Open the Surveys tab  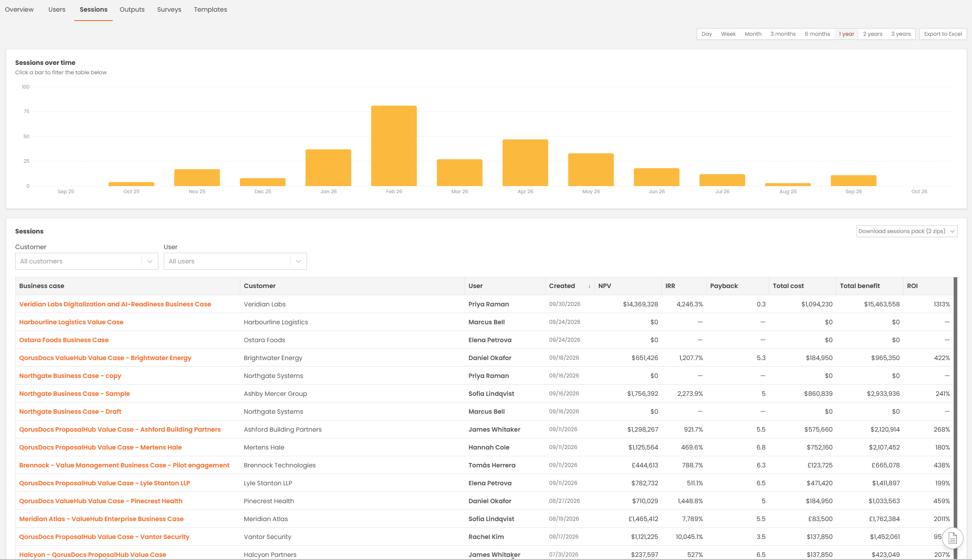(x=169, y=9)
